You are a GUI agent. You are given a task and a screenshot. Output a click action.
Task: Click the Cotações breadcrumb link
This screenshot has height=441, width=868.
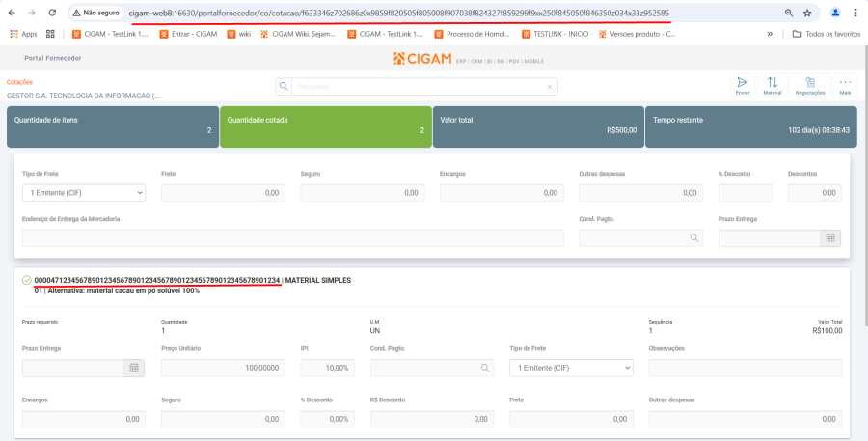19,82
